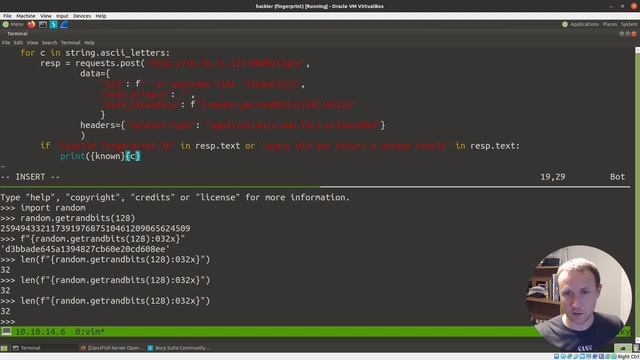Viewport: 640px width, 360px height.
Task: Open the Terminal window Help menu
Action: click(x=89, y=42)
